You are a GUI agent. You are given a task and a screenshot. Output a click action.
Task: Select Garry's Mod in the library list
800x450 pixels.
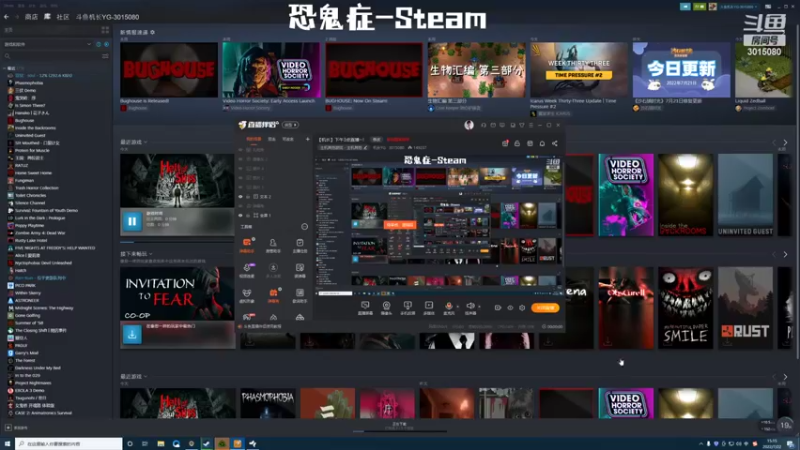pos(26,353)
